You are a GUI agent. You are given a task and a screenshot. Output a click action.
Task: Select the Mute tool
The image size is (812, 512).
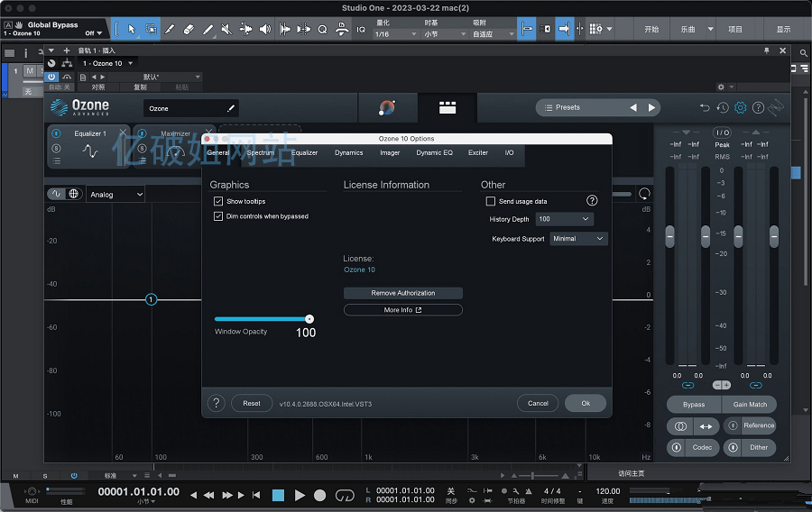pos(226,30)
